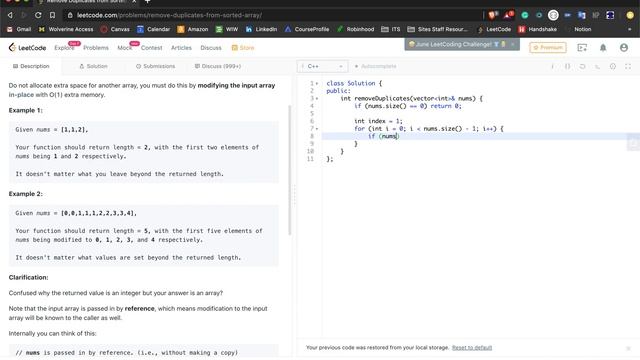Screen dimensions: 640x360
Task: Open the Gmail bookmark
Action: pos(19,29)
